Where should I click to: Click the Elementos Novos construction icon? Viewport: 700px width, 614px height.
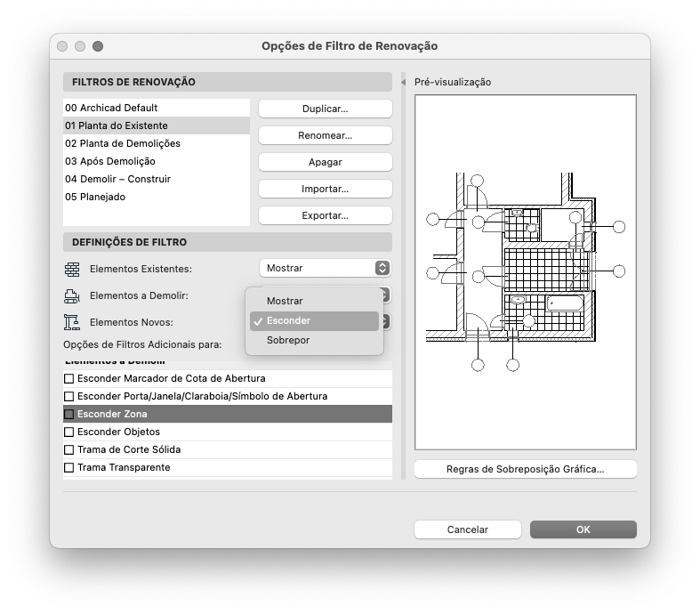pyautogui.click(x=72, y=322)
